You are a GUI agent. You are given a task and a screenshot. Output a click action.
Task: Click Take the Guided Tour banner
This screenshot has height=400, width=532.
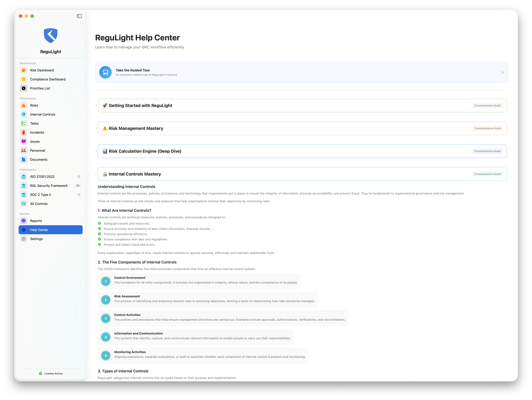(x=301, y=72)
